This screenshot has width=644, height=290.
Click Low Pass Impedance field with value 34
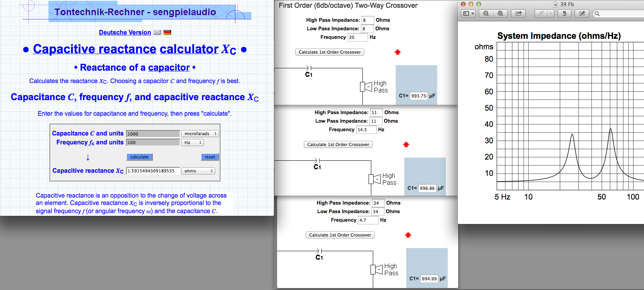point(377,212)
